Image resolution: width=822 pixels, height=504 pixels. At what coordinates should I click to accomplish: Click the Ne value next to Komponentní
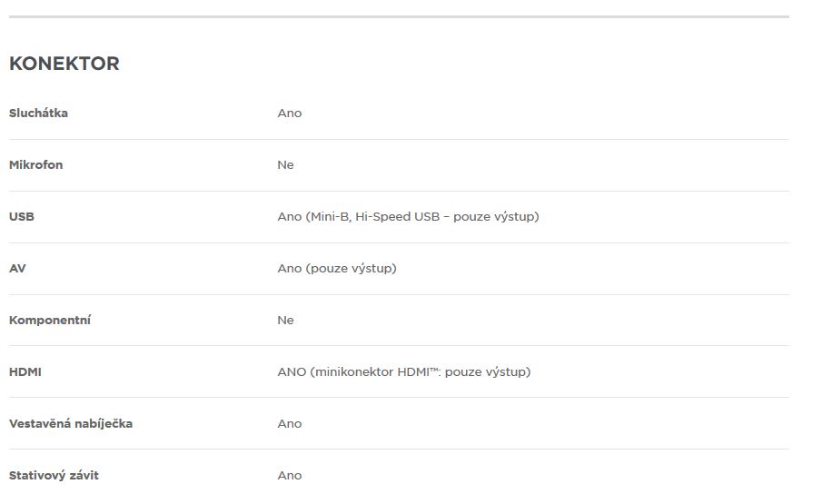[x=285, y=320]
